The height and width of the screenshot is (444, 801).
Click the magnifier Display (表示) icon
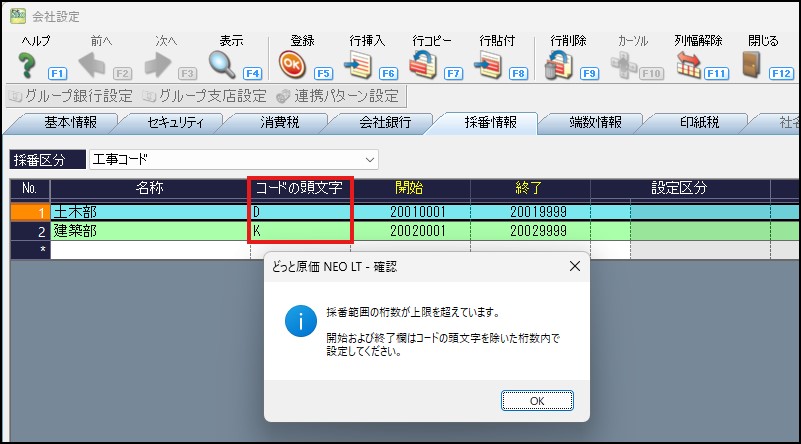click(x=221, y=65)
